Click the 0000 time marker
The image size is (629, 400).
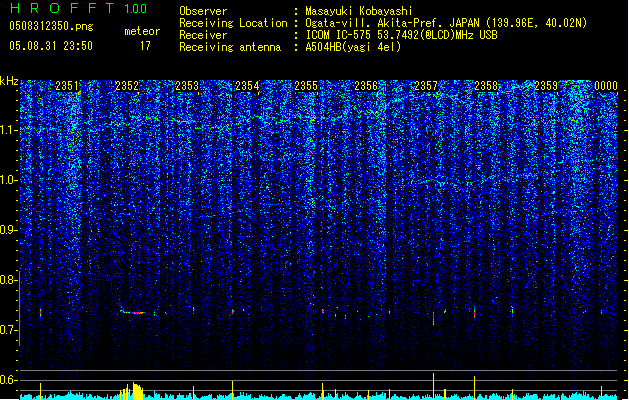click(x=606, y=86)
